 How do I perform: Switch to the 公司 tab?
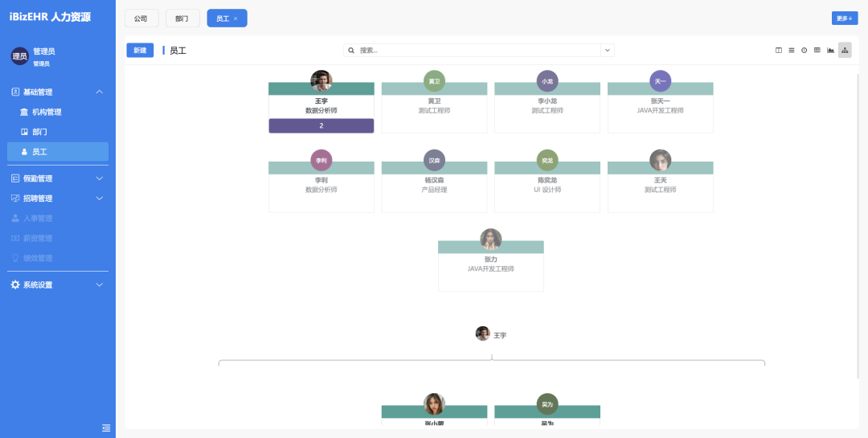pos(141,18)
